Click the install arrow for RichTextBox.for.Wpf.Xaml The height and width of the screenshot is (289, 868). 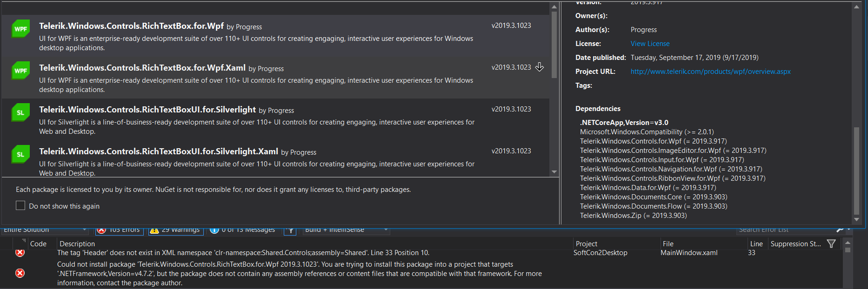pos(540,67)
